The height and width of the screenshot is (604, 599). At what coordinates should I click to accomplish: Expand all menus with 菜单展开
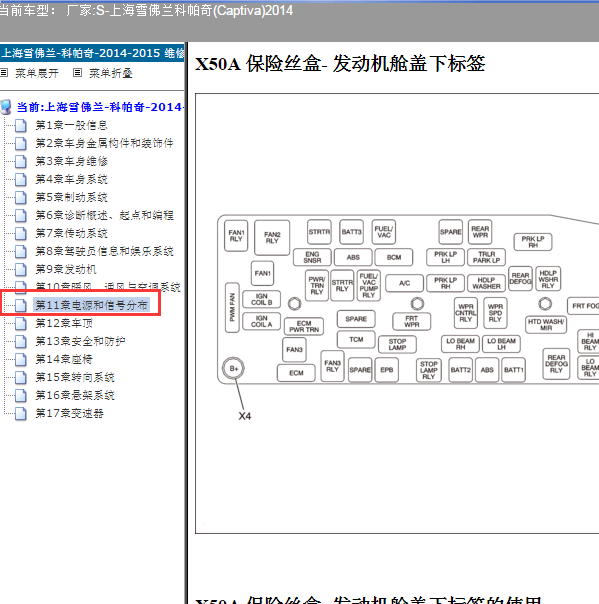pos(37,73)
